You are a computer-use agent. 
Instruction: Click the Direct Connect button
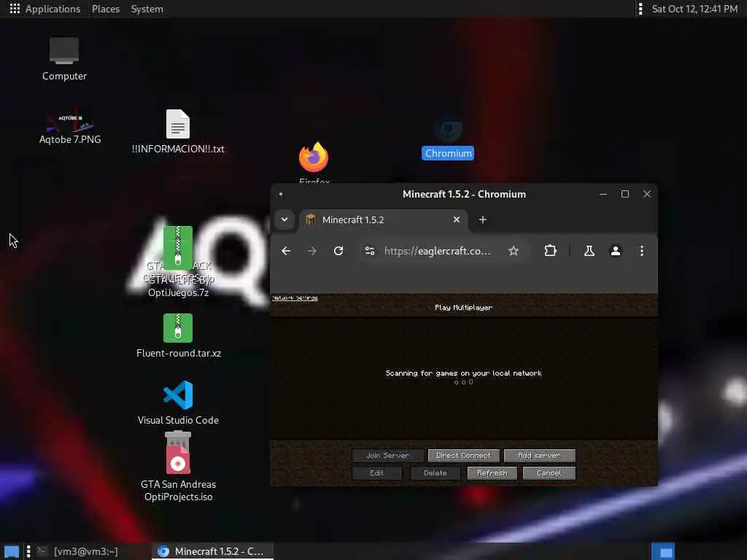pos(463,456)
